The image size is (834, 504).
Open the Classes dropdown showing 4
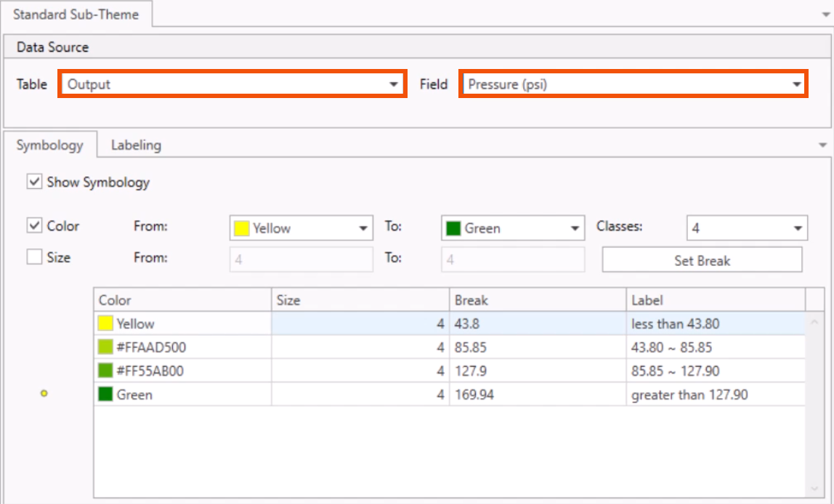point(746,228)
